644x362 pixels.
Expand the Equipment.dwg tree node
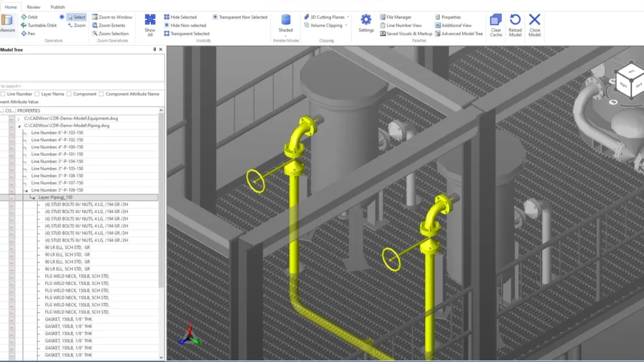point(19,118)
